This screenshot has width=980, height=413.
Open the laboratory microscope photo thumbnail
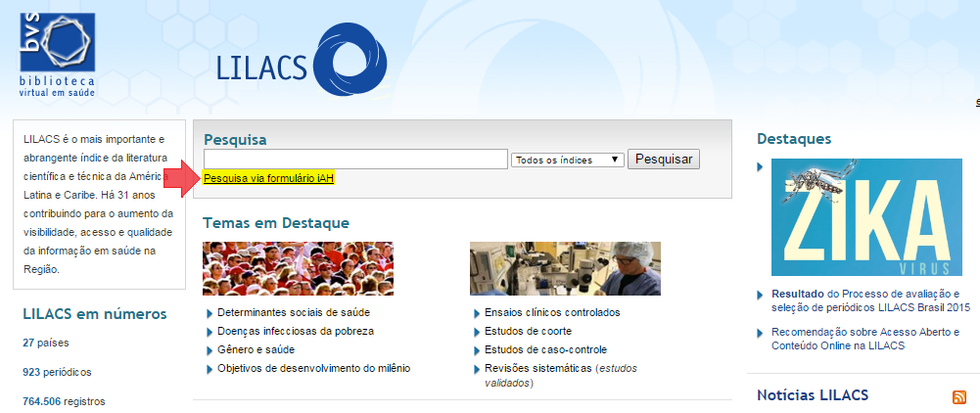click(x=565, y=269)
